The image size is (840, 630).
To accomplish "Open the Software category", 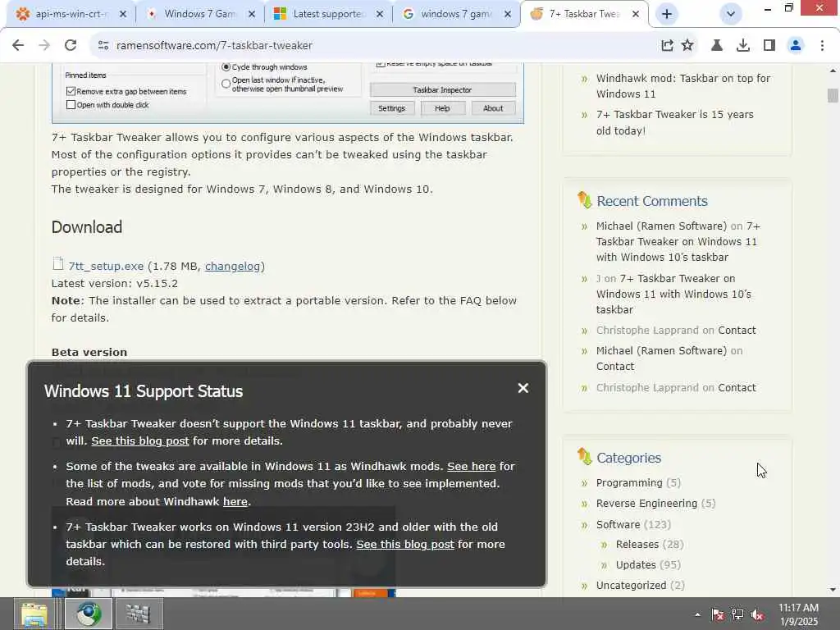I will click(619, 524).
